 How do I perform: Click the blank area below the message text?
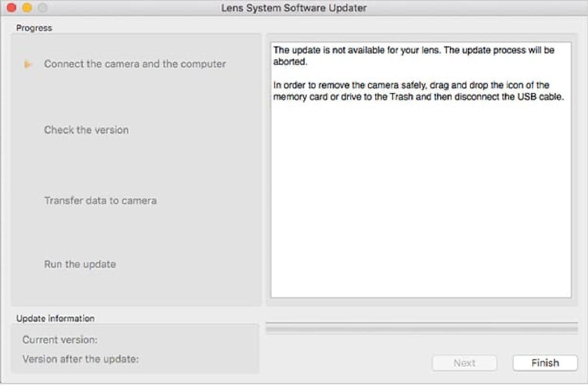(420, 197)
